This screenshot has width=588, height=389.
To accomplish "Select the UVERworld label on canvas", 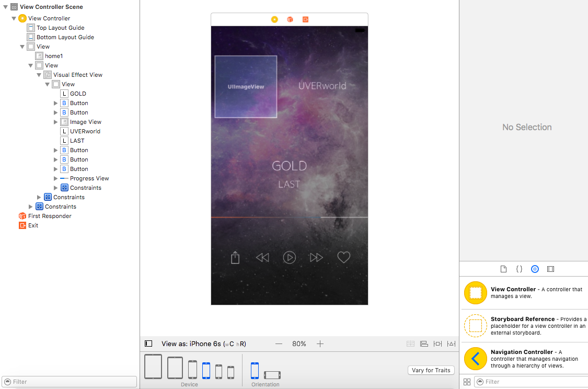I will tap(322, 86).
